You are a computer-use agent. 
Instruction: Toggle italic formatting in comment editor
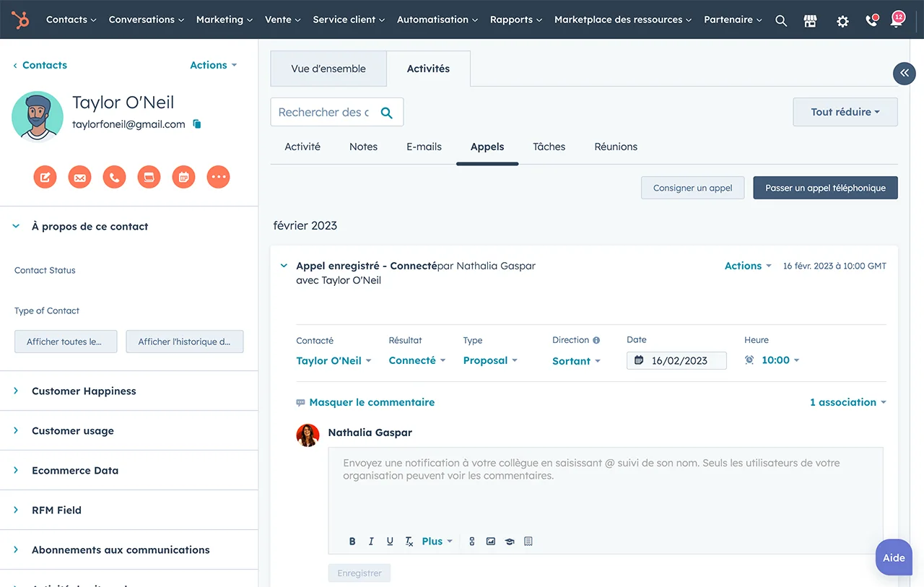(371, 542)
